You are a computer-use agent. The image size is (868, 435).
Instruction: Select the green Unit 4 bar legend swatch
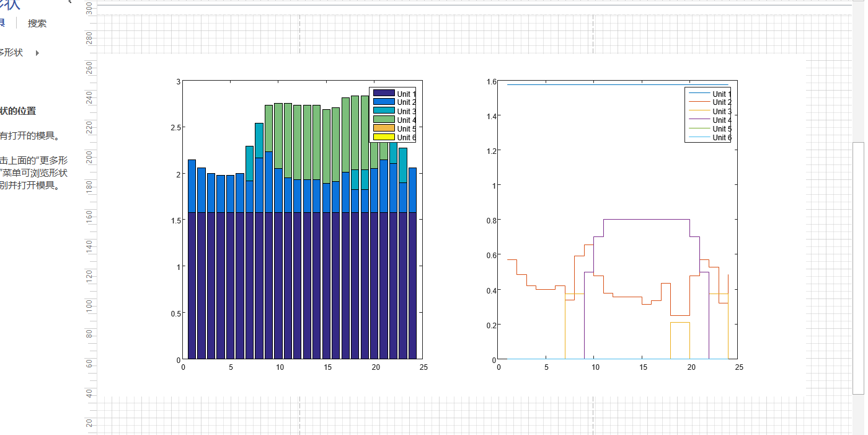coord(384,120)
